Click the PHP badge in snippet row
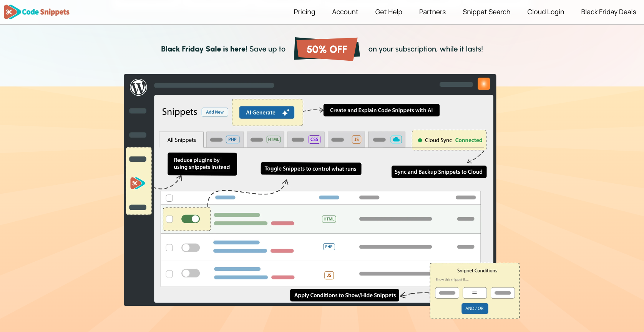Image resolution: width=644 pixels, height=332 pixels. point(329,247)
